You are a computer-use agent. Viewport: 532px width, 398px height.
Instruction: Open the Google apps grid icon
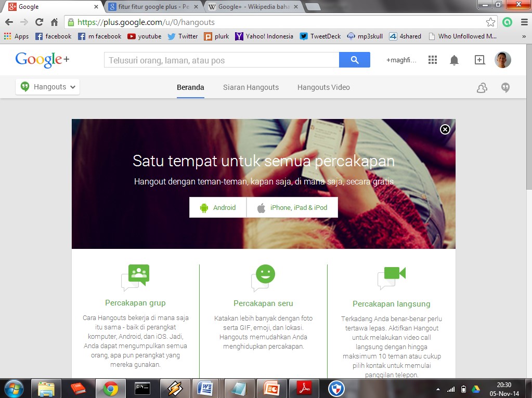tap(432, 60)
